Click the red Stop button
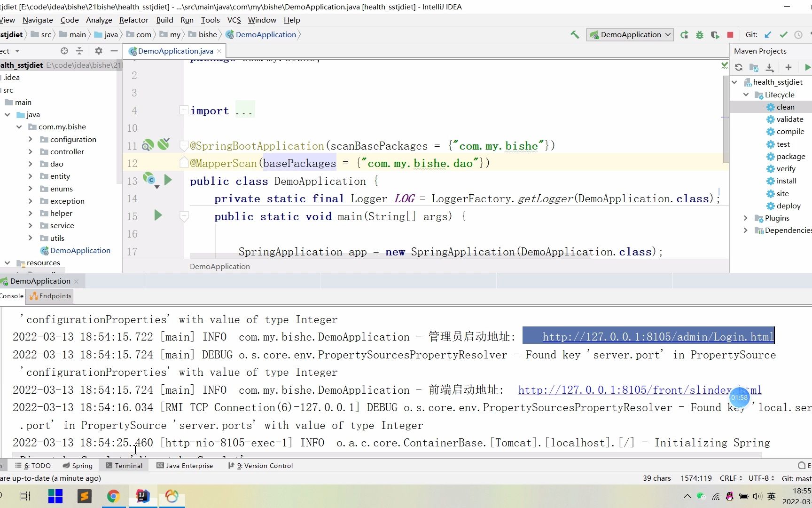The width and height of the screenshot is (812, 508). [730, 35]
